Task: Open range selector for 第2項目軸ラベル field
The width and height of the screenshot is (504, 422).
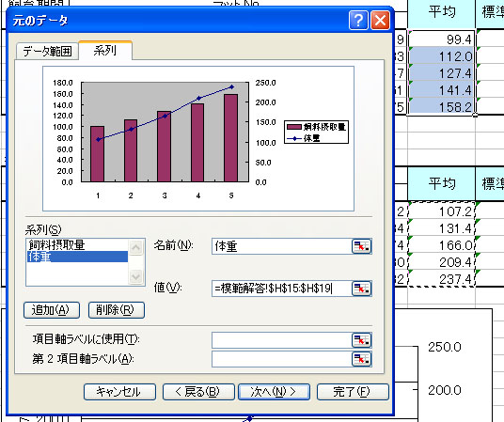Action: click(x=362, y=359)
